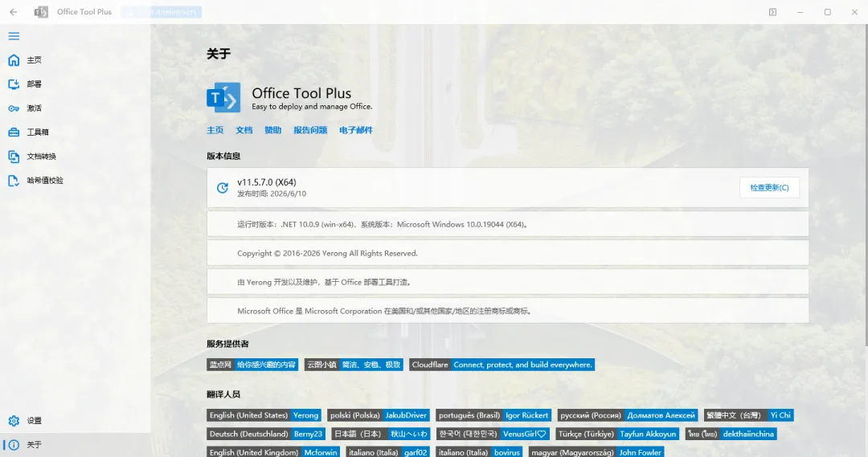The image size is (868, 457).
Task: Click the 由 Yerong 开发以及维护 line
Action: pyautogui.click(x=508, y=282)
